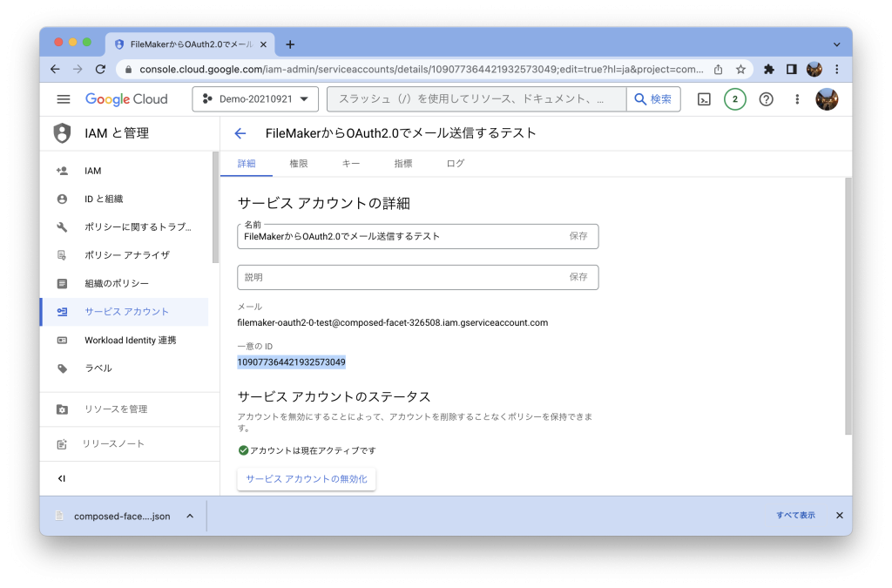Toggle the browser side panel icon

point(791,70)
